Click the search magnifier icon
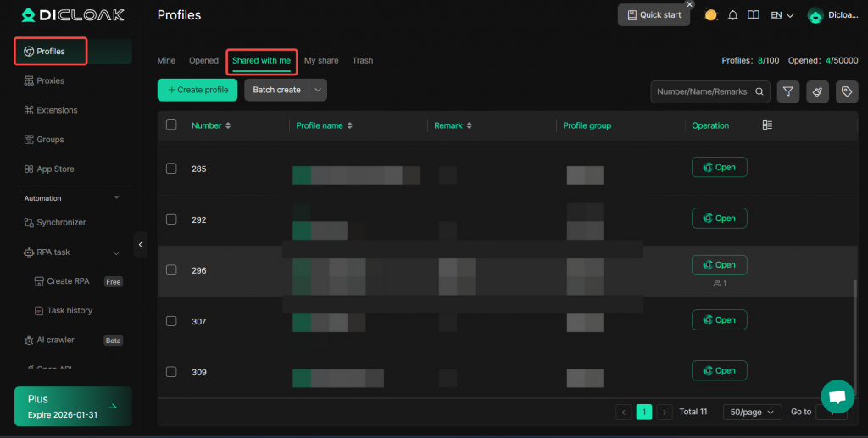The height and width of the screenshot is (438, 868). tap(759, 91)
